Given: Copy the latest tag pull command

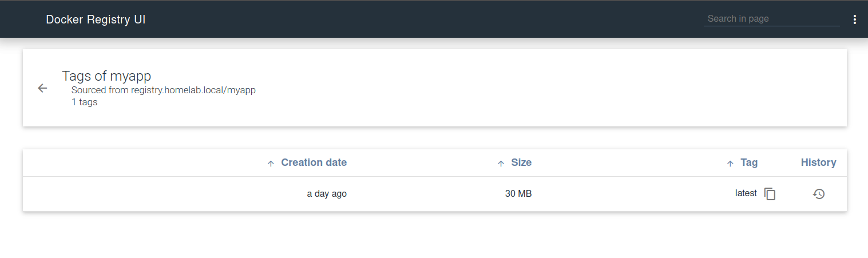Looking at the screenshot, I should 770,194.
